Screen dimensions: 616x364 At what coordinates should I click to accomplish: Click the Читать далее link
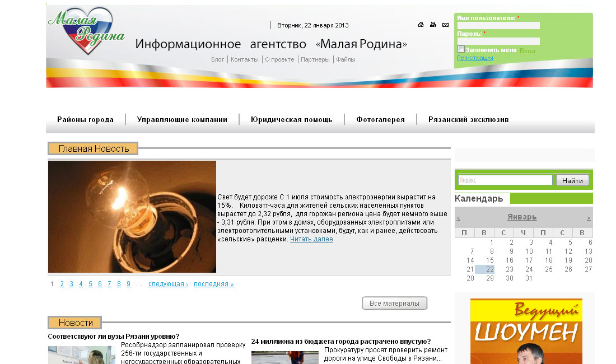click(311, 239)
